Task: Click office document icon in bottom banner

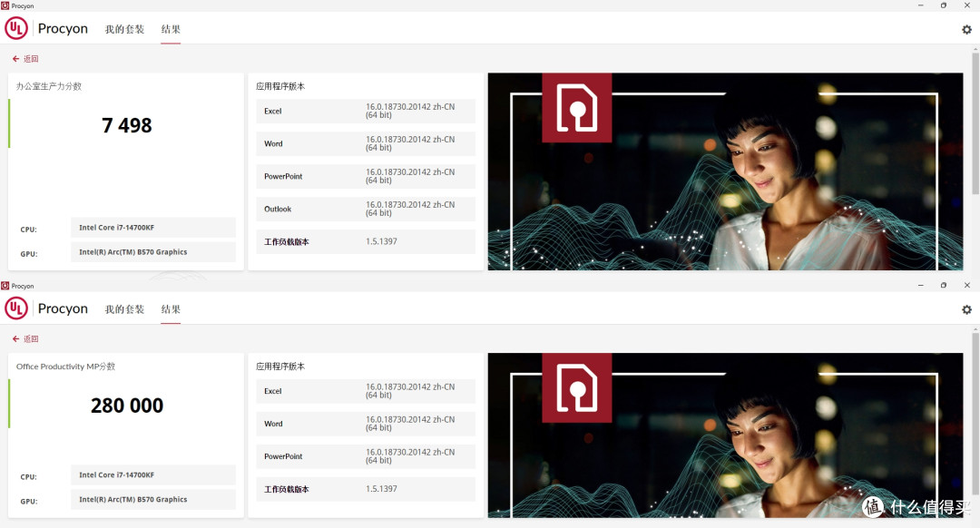Action: pyautogui.click(x=576, y=387)
